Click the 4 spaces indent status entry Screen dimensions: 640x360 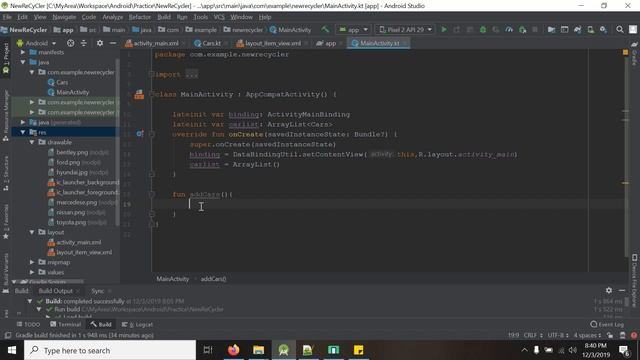tap(587, 335)
